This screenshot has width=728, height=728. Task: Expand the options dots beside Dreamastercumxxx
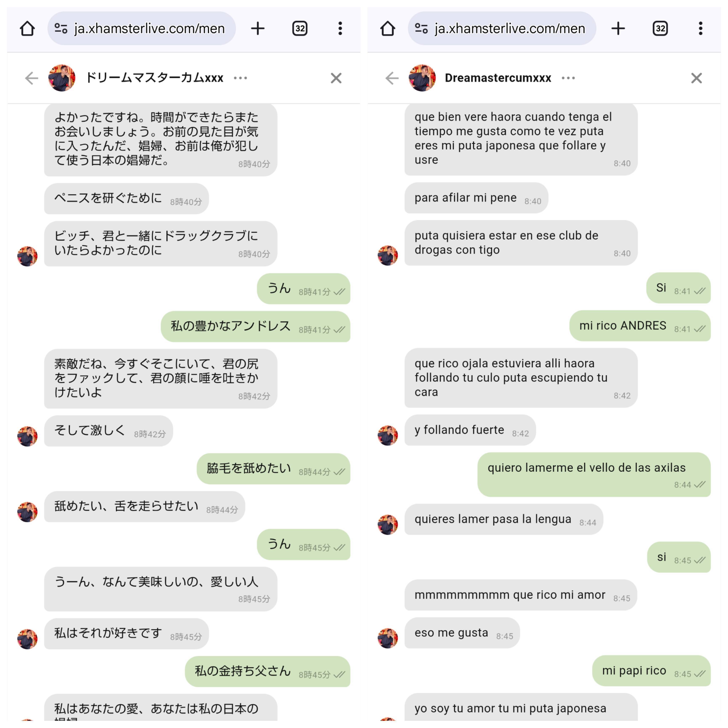pos(568,78)
